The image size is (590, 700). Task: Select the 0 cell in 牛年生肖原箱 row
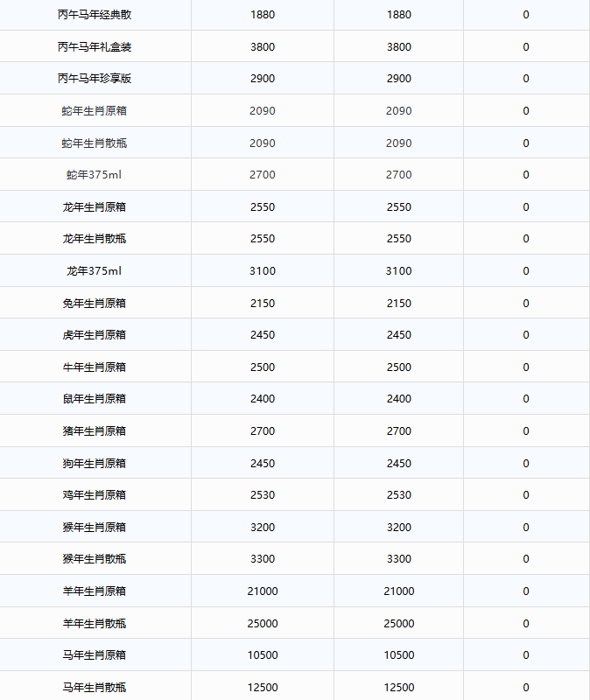tap(526, 367)
